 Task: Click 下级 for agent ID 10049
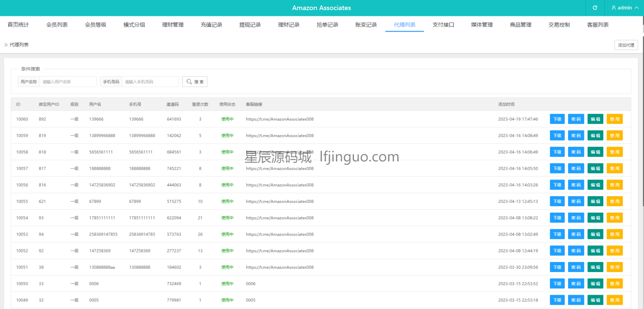(557, 300)
